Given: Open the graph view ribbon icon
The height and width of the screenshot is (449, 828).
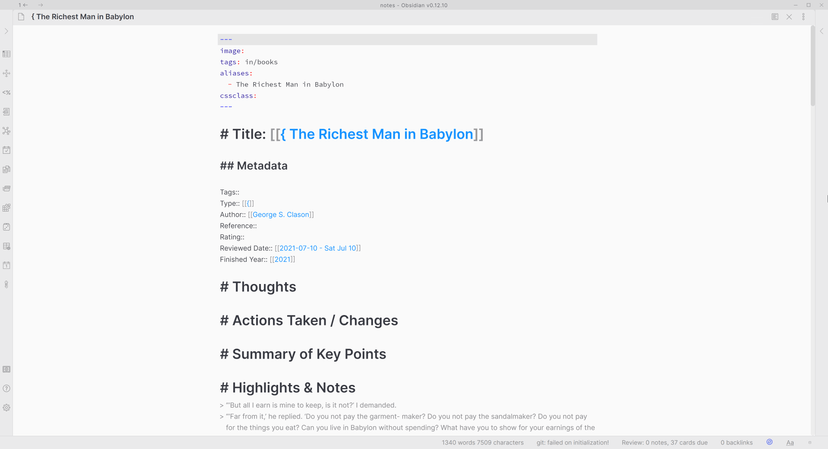Looking at the screenshot, I should (6, 131).
